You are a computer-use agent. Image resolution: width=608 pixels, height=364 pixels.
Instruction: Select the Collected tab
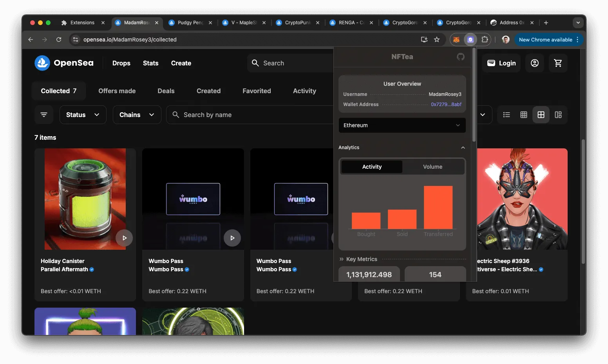coord(59,91)
